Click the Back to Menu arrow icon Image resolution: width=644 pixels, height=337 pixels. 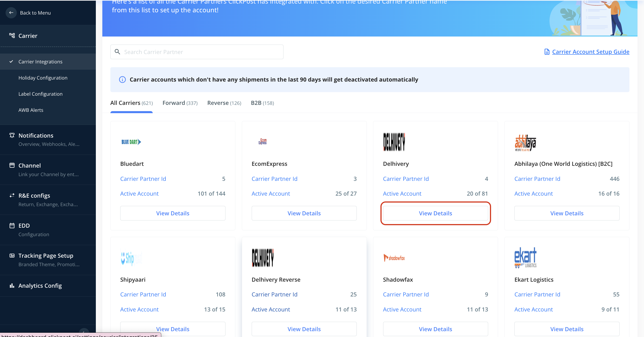[x=11, y=13]
